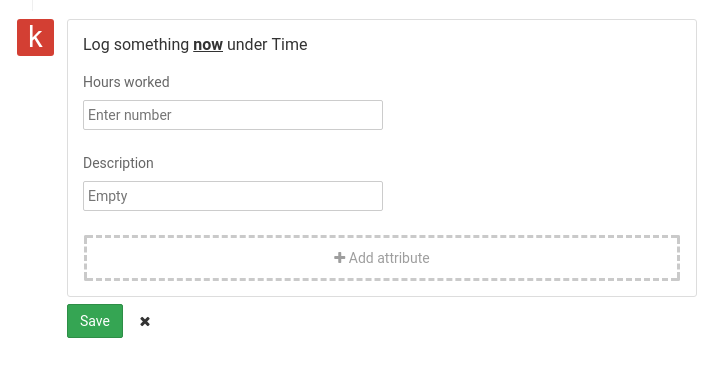Click the word "Time" in the heading
The width and height of the screenshot is (718, 367).
[289, 44]
